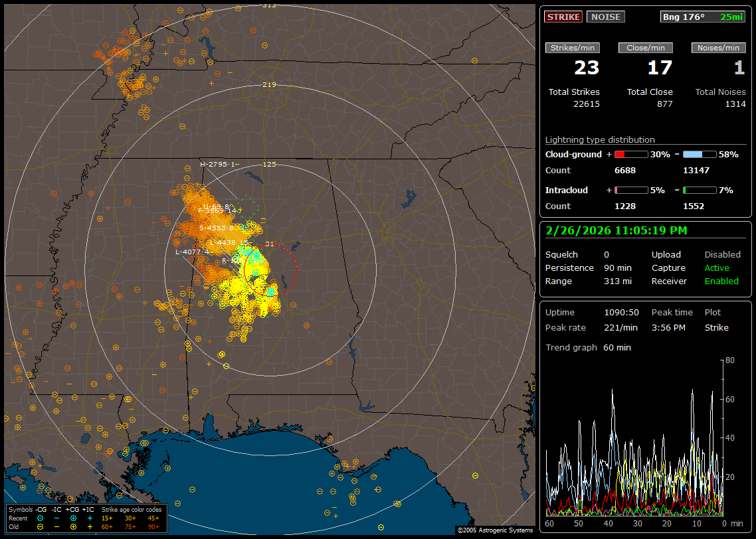
Task: Click the negative cloud-ground blue bar
Action: tap(700, 154)
